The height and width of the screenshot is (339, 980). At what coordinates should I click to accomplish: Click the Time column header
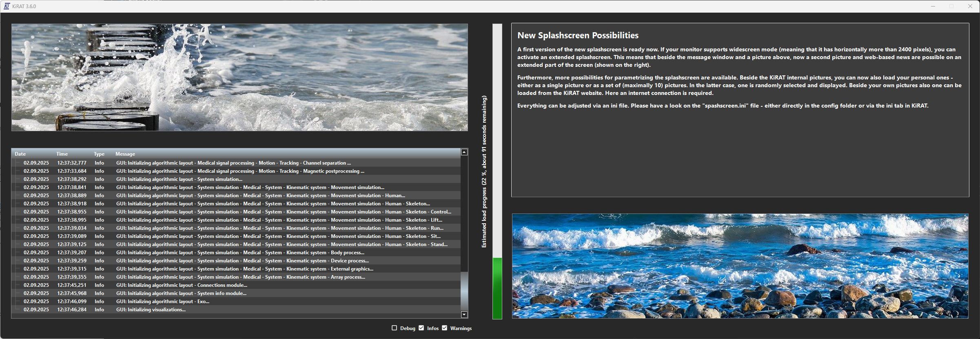coord(62,154)
